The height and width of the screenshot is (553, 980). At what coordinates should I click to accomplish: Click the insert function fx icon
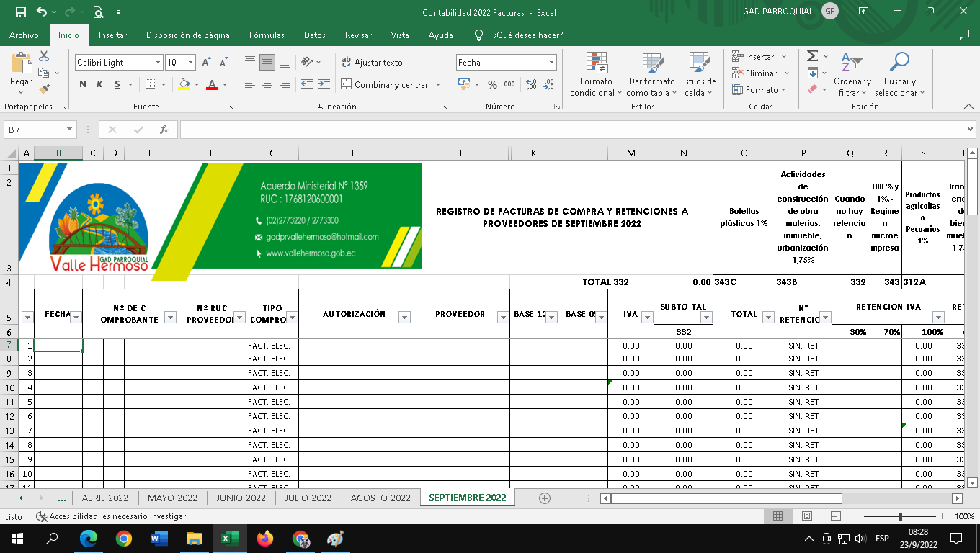click(x=164, y=130)
